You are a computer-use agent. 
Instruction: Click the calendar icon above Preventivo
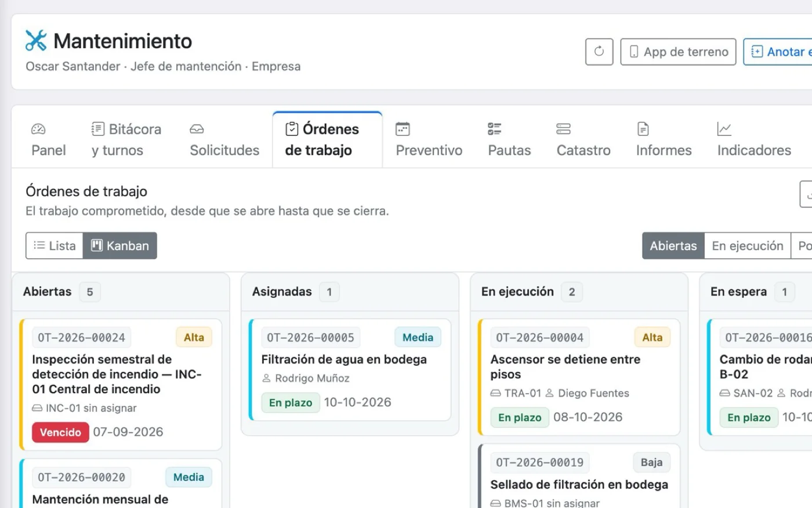click(x=403, y=129)
